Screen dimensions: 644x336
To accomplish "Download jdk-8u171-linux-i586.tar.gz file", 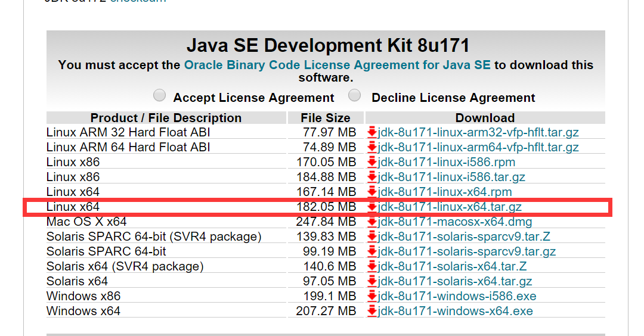I will (451, 177).
